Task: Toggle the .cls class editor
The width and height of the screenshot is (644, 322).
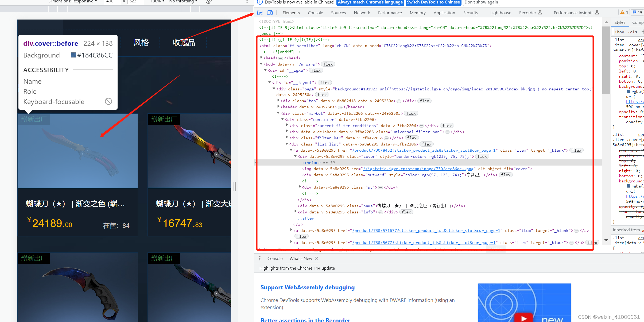Action: point(633,32)
